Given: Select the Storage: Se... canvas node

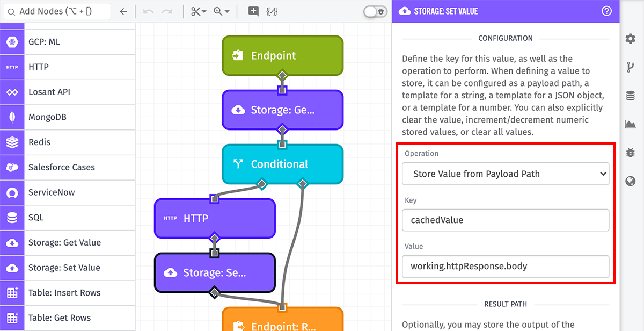Looking at the screenshot, I should click(215, 273).
